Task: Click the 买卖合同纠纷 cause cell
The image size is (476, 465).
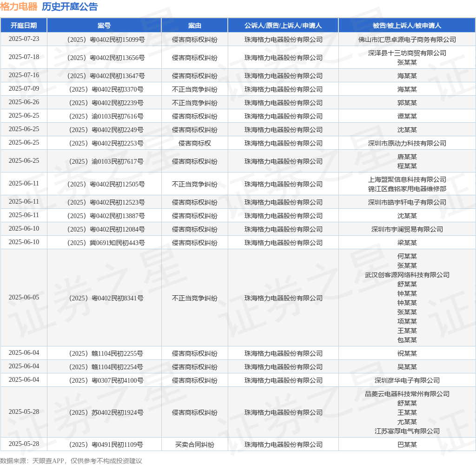Action: point(195,445)
